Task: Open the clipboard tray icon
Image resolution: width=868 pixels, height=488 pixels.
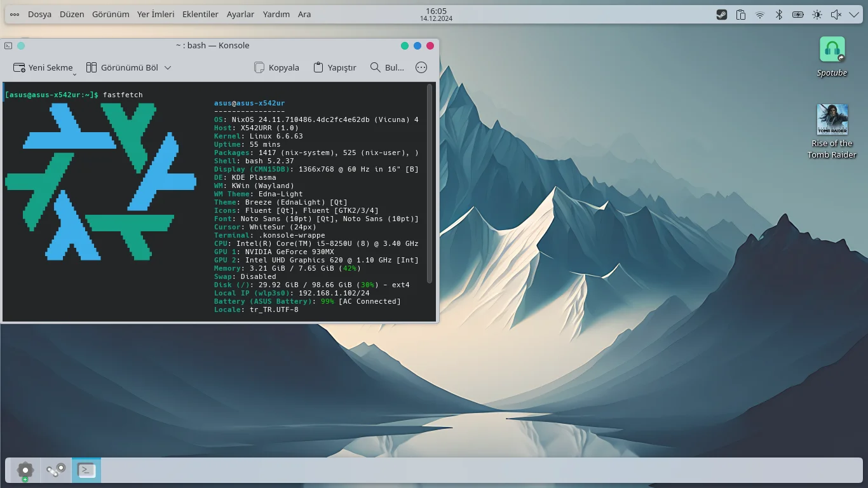Action: pyautogui.click(x=741, y=15)
